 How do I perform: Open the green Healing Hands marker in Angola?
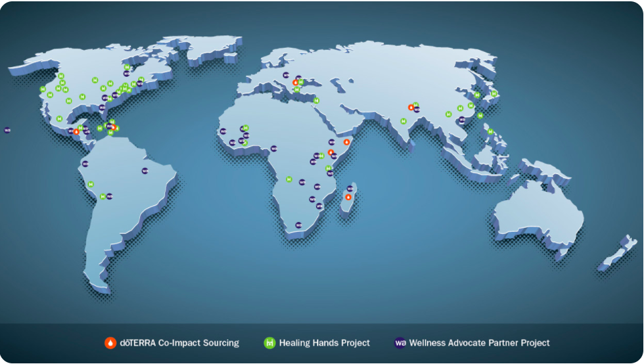click(288, 178)
